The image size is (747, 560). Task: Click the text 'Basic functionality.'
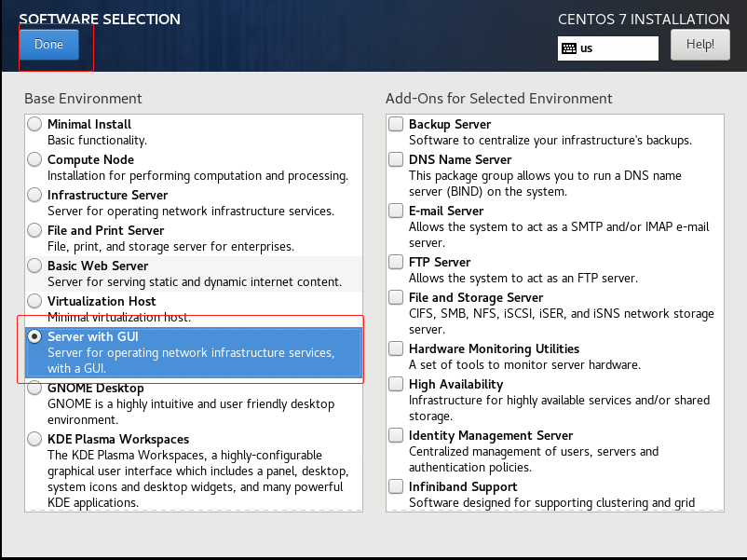tap(97, 140)
